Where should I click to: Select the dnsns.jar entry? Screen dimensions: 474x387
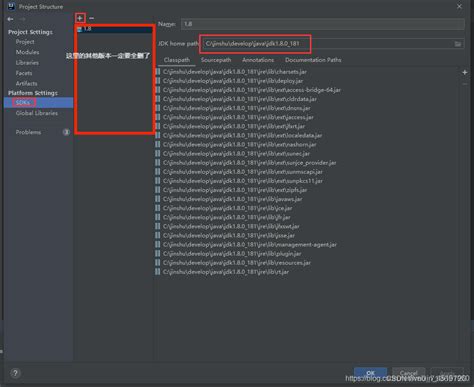pyautogui.click(x=233, y=108)
